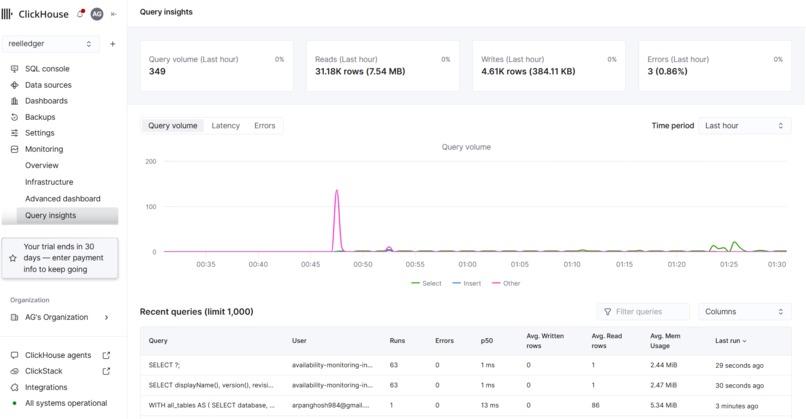
Task: Open Dashboards page
Action: pos(46,101)
